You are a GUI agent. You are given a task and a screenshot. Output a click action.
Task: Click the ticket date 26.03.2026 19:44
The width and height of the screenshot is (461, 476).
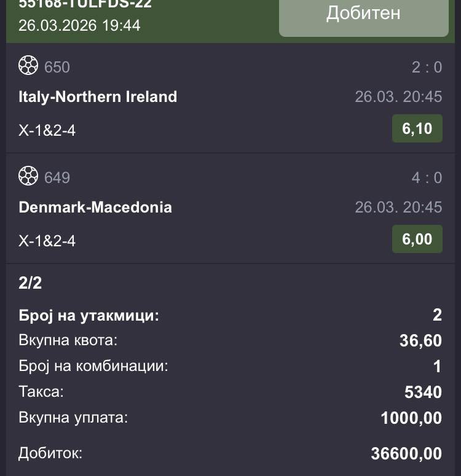(79, 25)
